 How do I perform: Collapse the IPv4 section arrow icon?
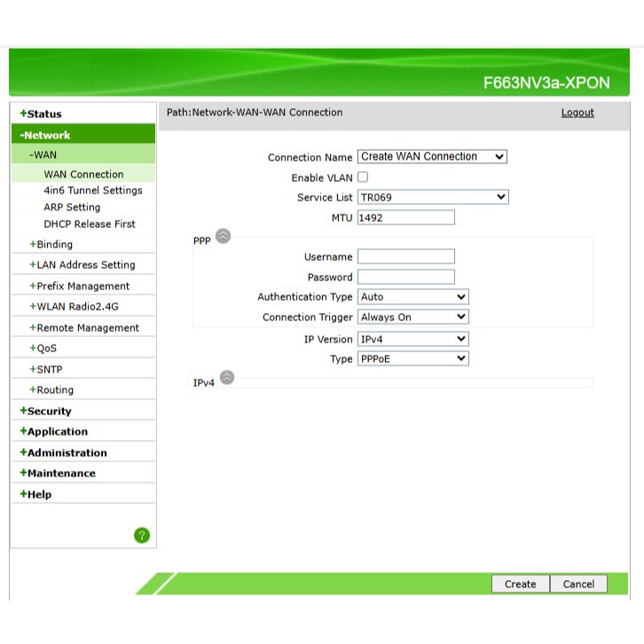pos(227,377)
